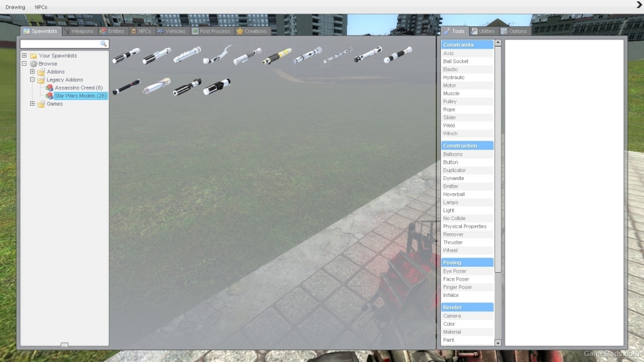Open the Utilities tab

pos(484,31)
